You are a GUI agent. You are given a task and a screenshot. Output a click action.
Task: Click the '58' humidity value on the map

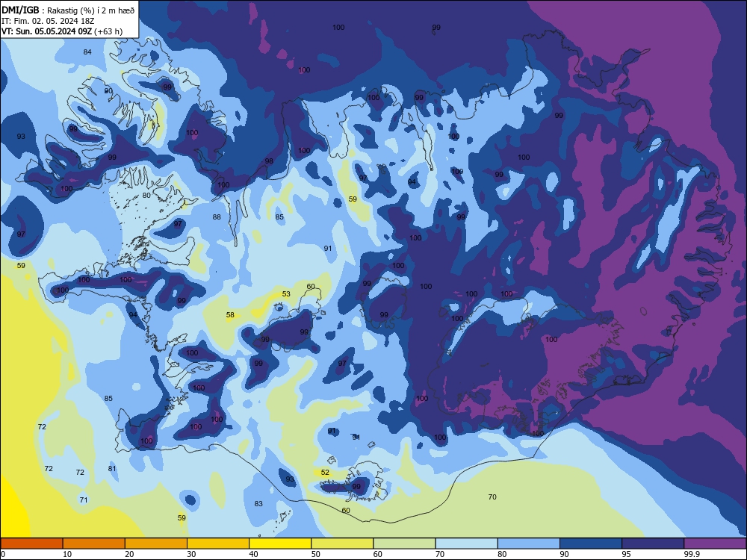click(230, 315)
